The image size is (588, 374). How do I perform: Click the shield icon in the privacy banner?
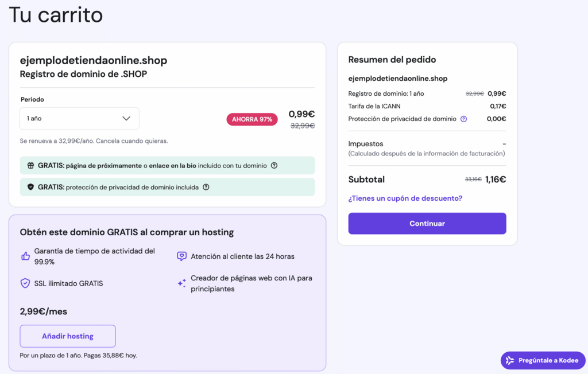click(31, 187)
